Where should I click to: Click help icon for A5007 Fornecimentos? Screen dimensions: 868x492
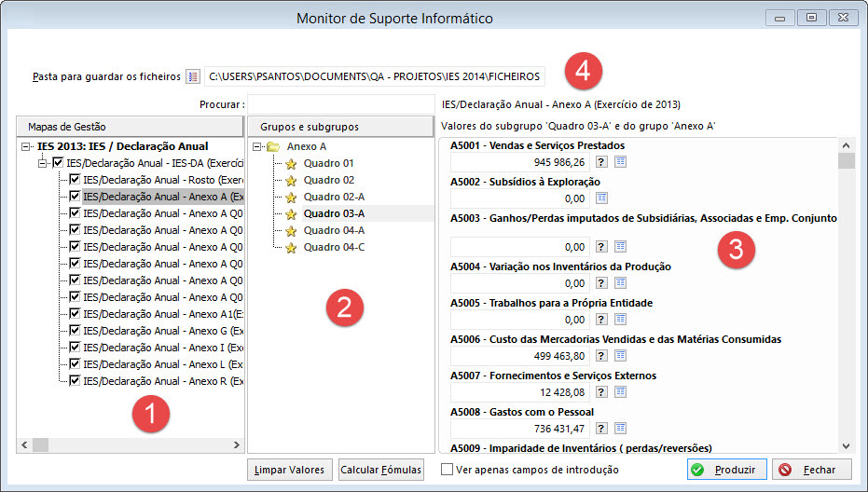click(601, 391)
